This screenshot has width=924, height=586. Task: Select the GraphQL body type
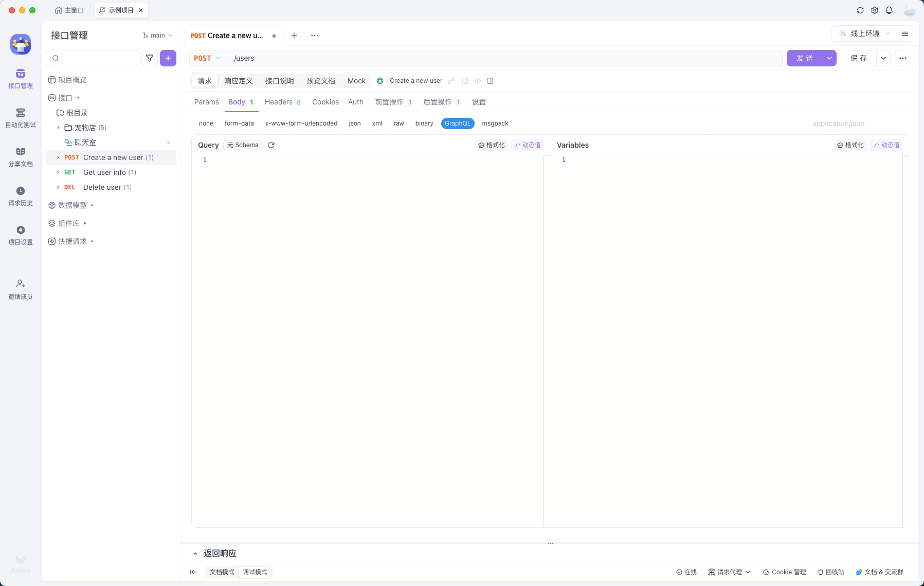tap(458, 123)
